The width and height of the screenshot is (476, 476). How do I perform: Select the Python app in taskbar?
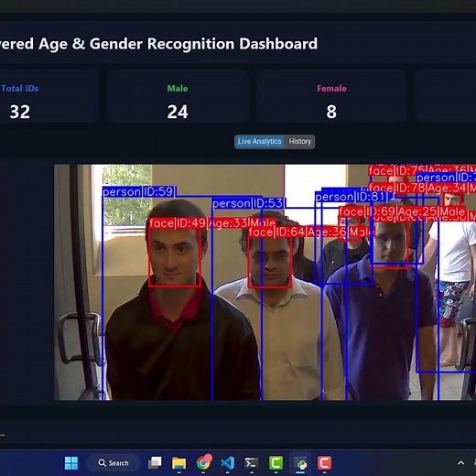[300, 463]
